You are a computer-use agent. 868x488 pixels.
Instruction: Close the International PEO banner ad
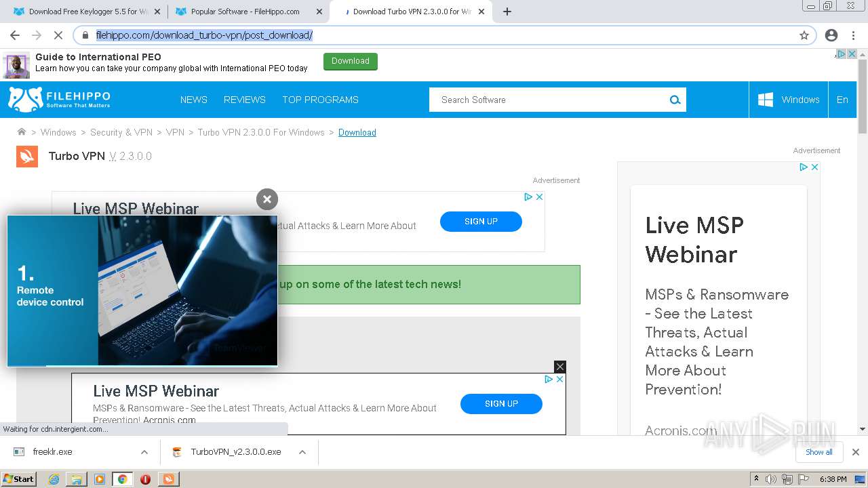click(x=852, y=54)
